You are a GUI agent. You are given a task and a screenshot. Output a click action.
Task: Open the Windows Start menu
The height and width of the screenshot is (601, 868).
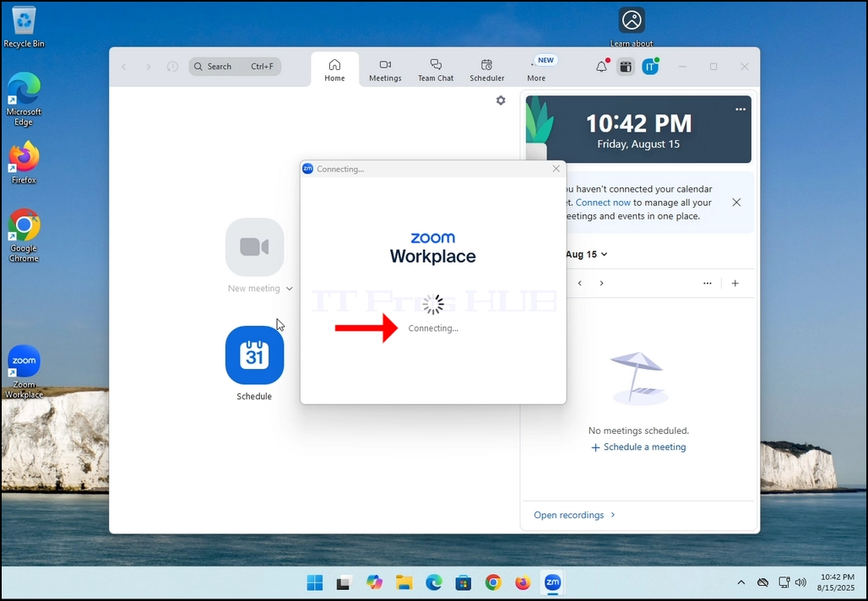(x=314, y=582)
